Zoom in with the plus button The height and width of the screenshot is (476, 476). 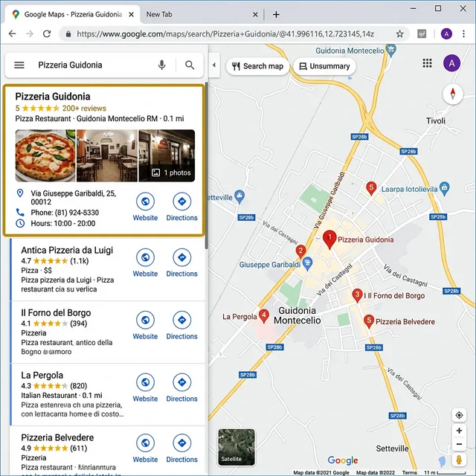pos(459,431)
